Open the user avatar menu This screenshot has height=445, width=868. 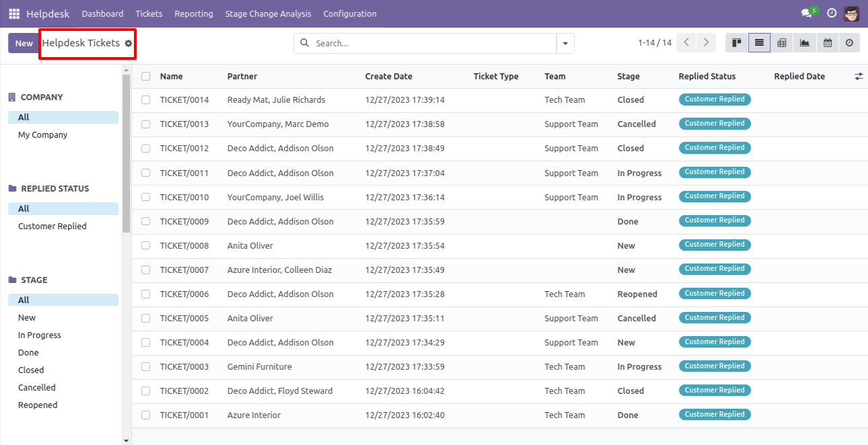tap(852, 13)
